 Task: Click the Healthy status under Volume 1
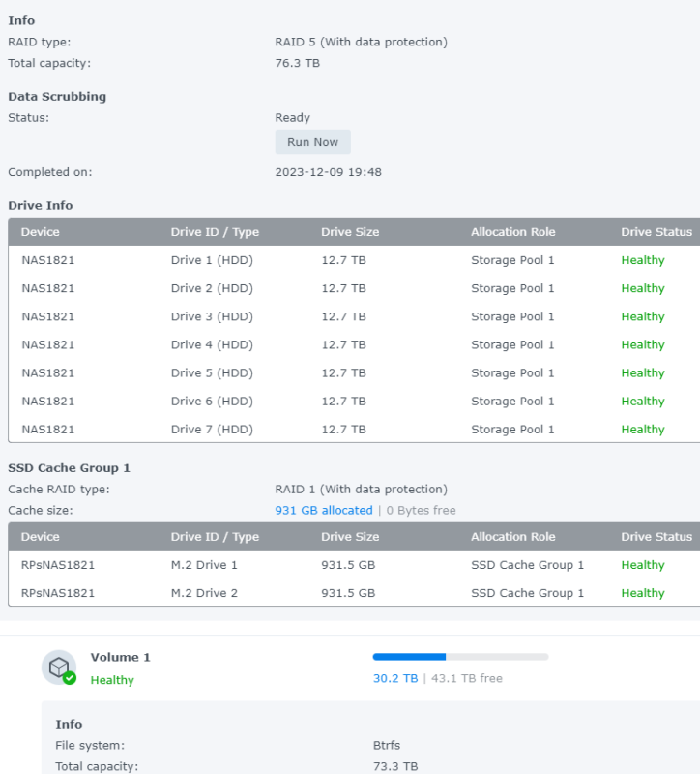tap(112, 680)
